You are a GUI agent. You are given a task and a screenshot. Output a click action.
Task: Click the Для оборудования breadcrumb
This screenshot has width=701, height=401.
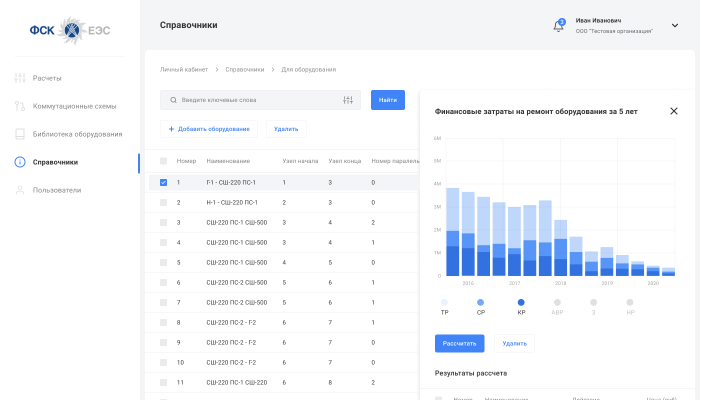coord(308,70)
